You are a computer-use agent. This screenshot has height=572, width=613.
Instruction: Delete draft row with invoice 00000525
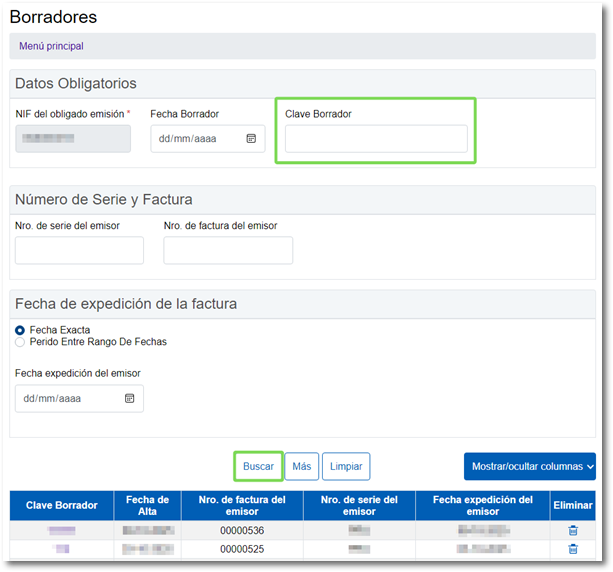coord(572,549)
